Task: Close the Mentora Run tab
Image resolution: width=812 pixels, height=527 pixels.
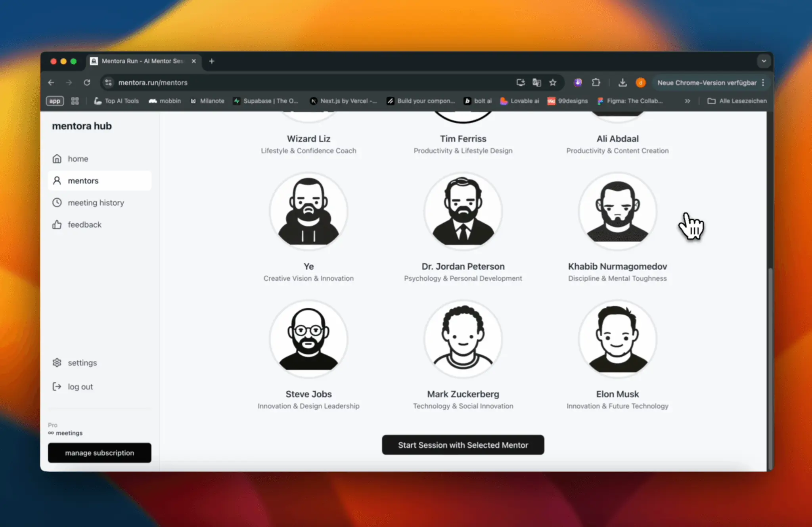Action: (x=194, y=61)
